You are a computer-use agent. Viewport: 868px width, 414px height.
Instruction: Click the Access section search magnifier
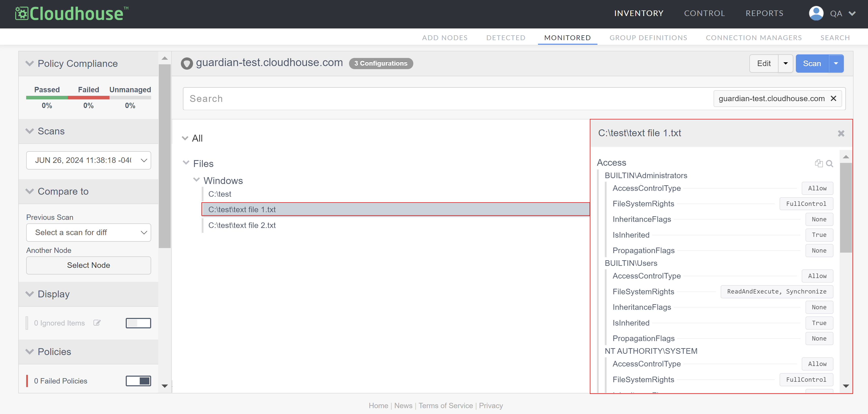point(829,163)
